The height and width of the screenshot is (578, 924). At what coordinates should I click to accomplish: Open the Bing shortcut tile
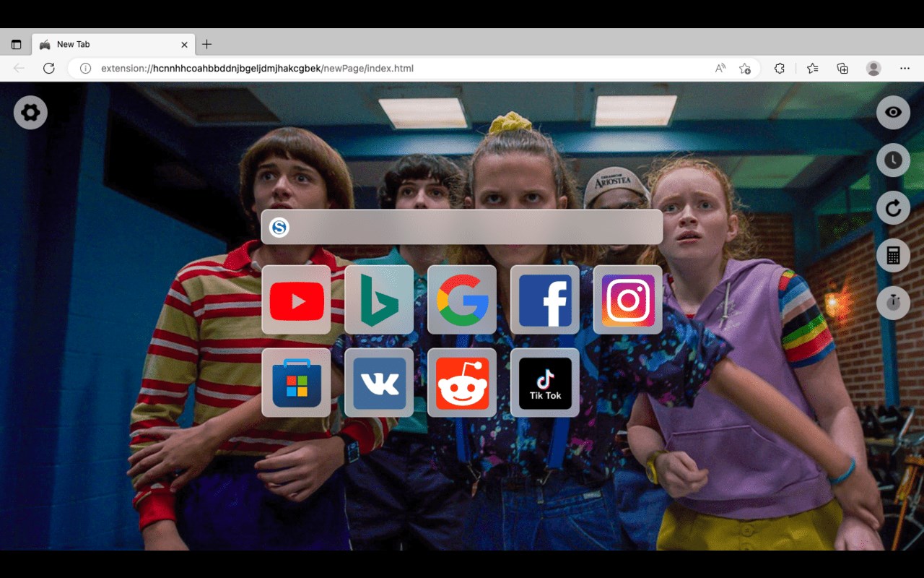coord(379,300)
